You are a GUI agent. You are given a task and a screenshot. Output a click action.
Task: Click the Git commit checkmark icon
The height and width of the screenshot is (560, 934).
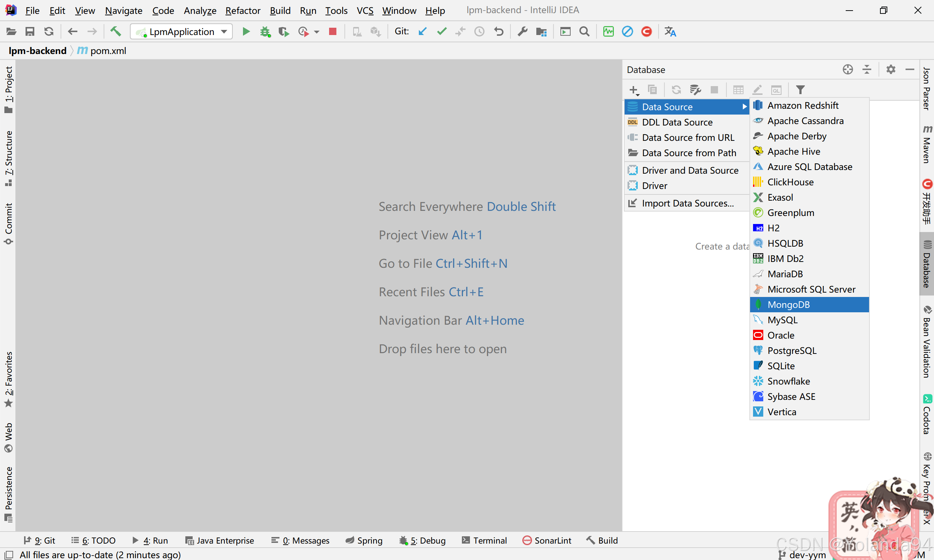(441, 32)
